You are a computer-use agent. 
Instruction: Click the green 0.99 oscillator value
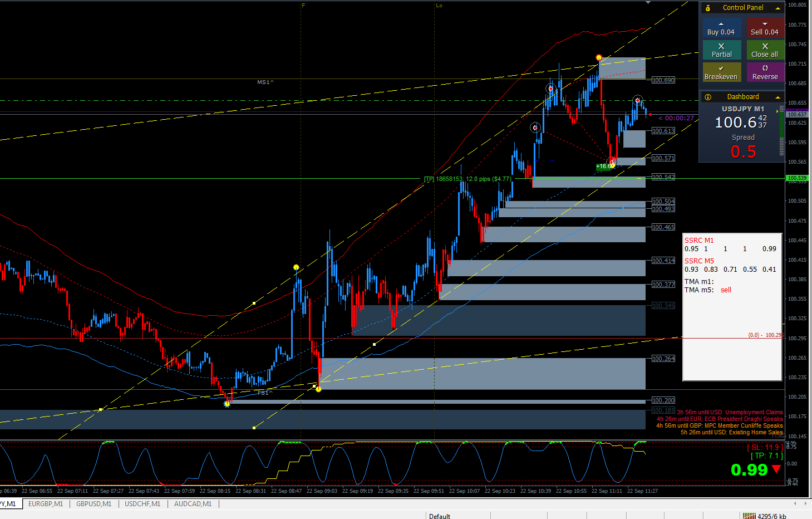[749, 470]
